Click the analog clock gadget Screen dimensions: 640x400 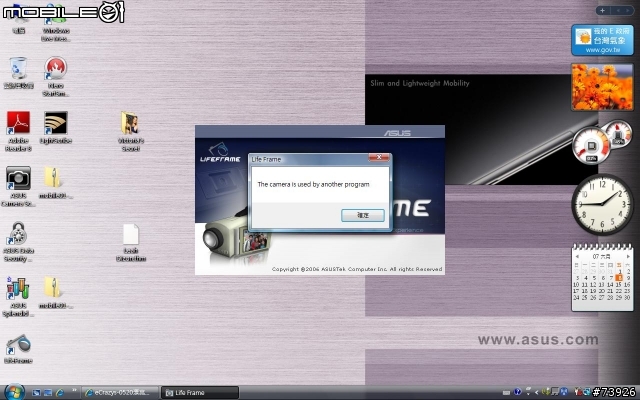(x=602, y=204)
